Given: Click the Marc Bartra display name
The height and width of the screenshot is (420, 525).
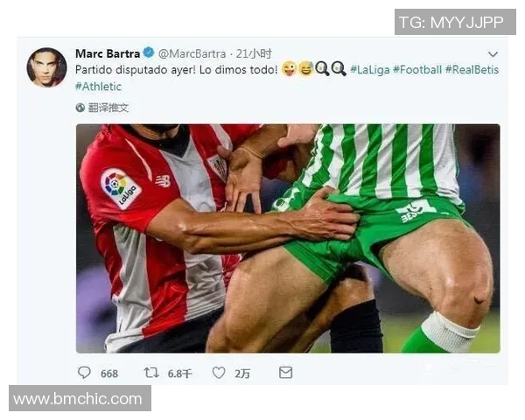Looking at the screenshot, I should [x=108, y=53].
